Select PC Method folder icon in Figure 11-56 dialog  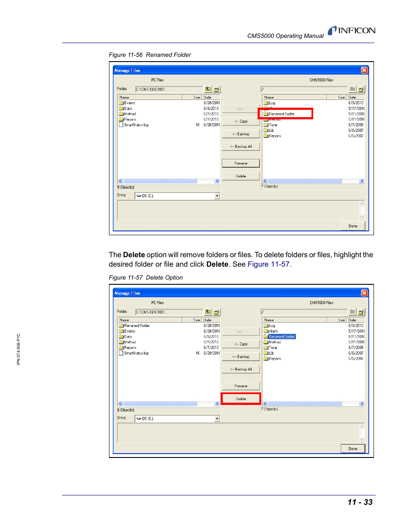coord(121,114)
